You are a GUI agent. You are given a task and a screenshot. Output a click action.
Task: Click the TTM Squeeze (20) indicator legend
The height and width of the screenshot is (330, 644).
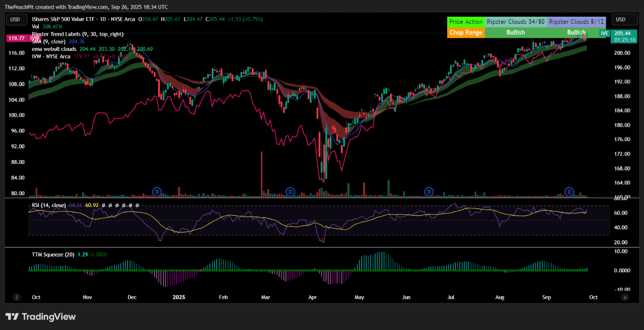click(x=53, y=255)
